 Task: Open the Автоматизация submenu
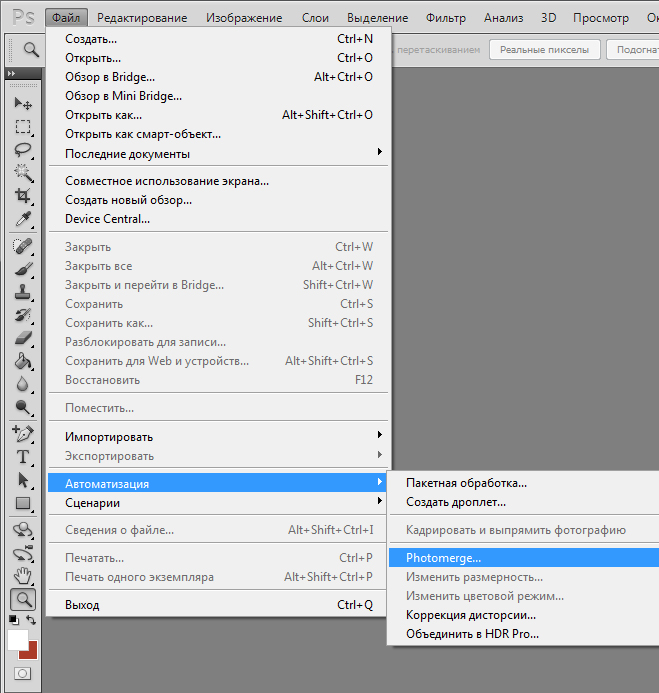[x=217, y=484]
